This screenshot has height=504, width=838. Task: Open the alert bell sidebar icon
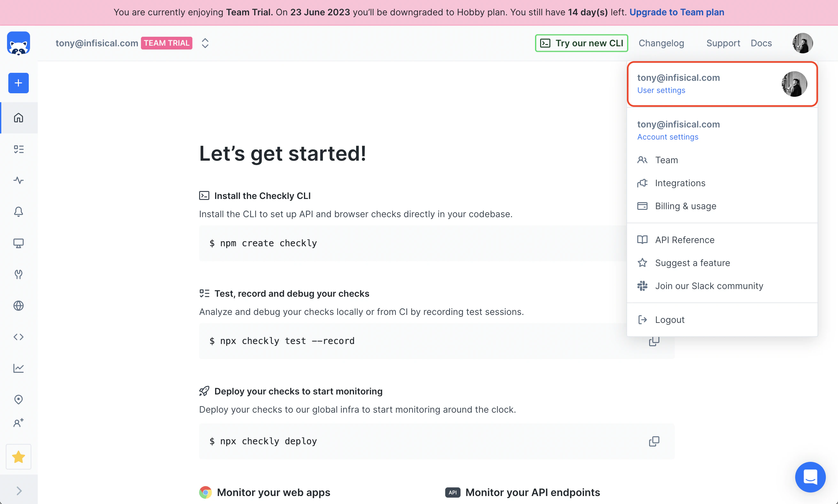(x=18, y=211)
